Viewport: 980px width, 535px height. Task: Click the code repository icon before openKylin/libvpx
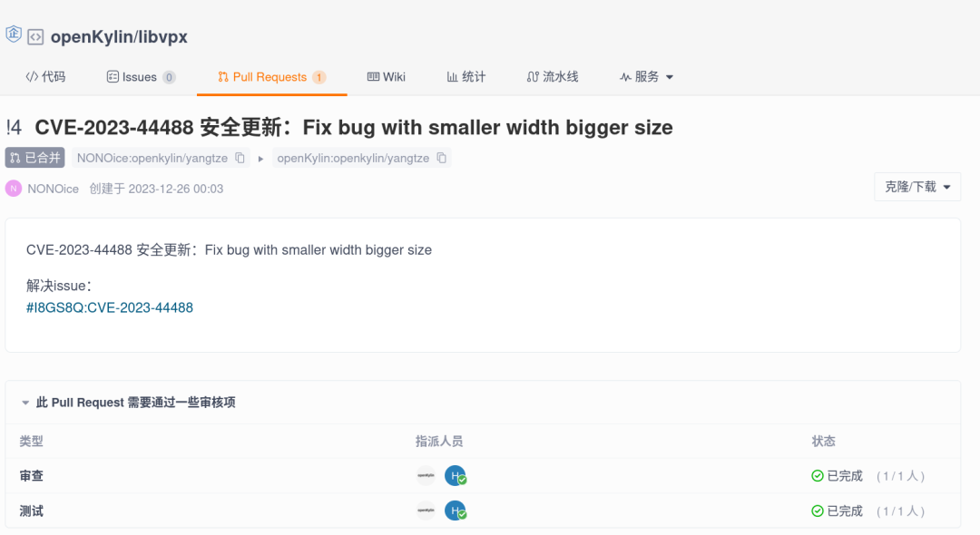coord(35,37)
